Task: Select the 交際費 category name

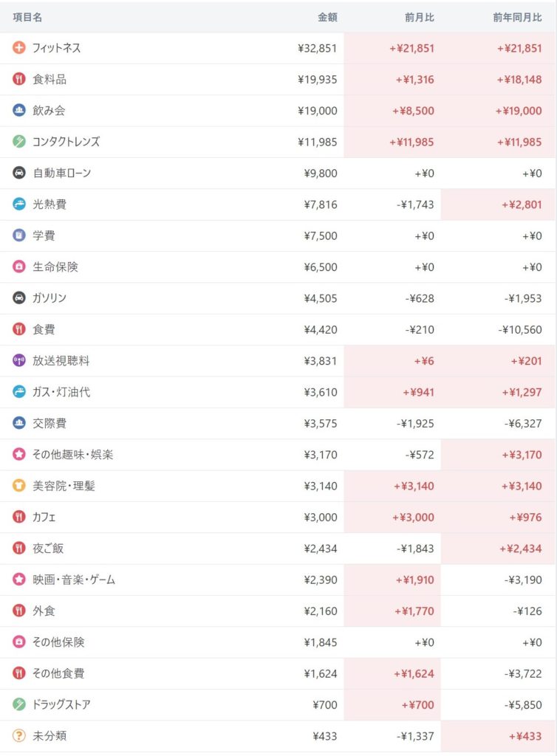Action: point(49,424)
